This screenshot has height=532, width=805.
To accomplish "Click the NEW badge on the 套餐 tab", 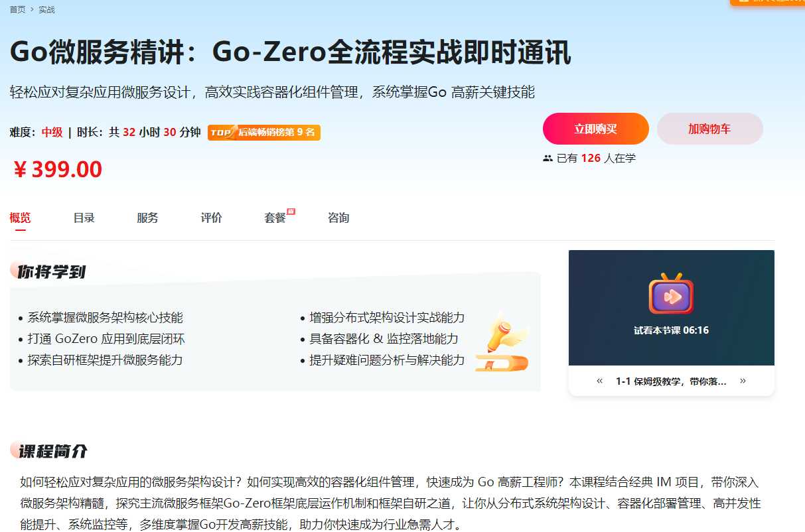I will pyautogui.click(x=290, y=210).
